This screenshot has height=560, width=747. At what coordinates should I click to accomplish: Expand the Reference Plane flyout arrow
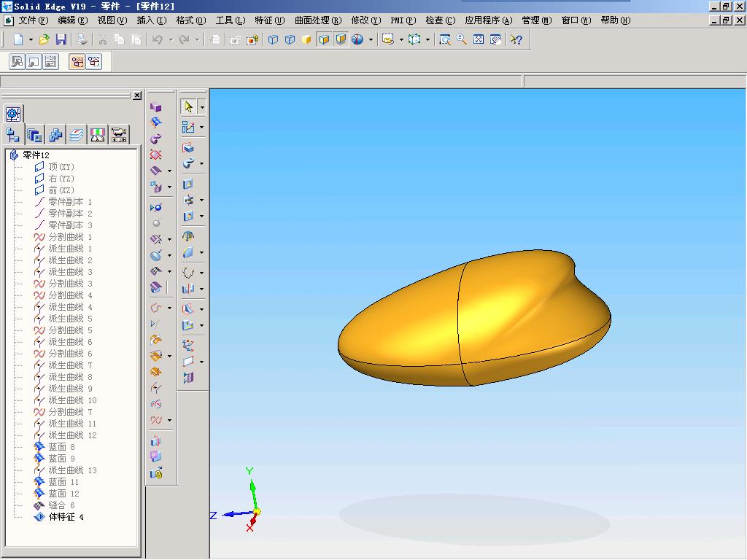pyautogui.click(x=202, y=362)
